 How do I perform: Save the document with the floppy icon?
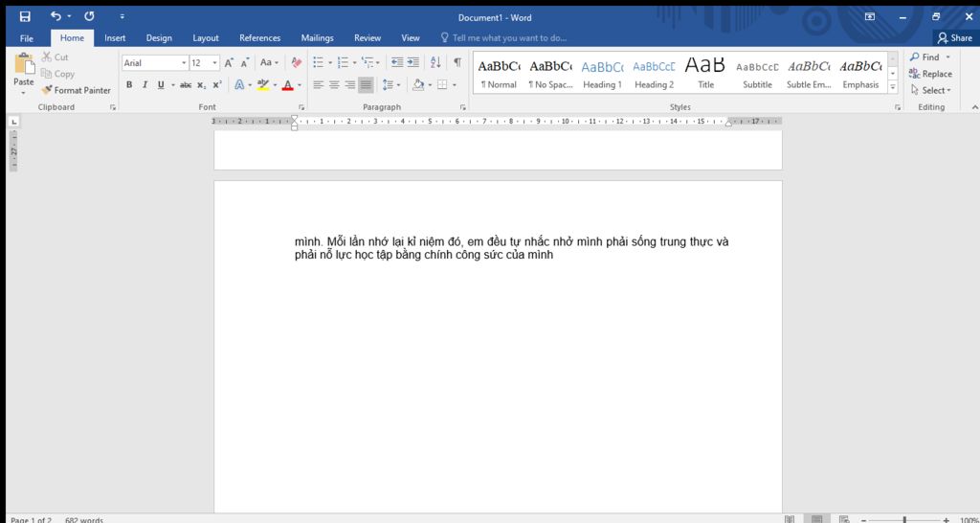point(24,17)
